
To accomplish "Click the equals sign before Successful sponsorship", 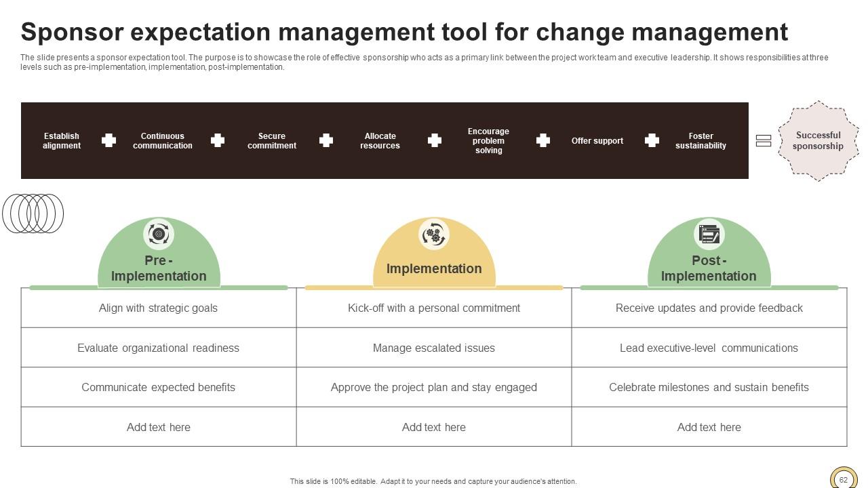I will point(764,140).
